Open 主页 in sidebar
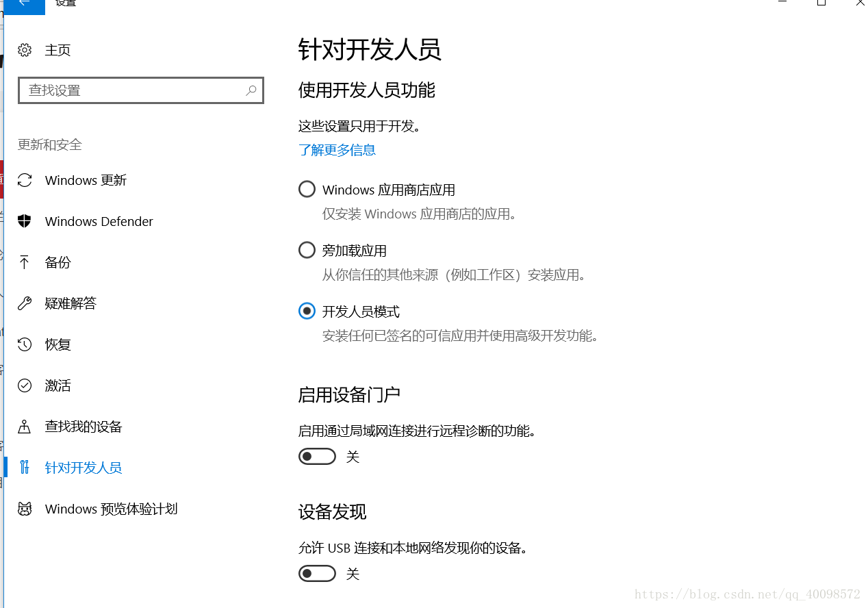The image size is (868, 608). [x=58, y=50]
